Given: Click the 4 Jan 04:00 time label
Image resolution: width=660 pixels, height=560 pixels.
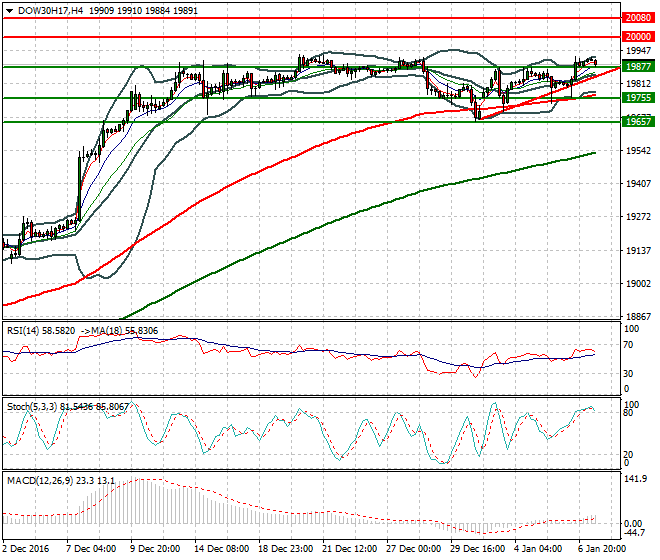Looking at the screenshot, I should [x=539, y=549].
